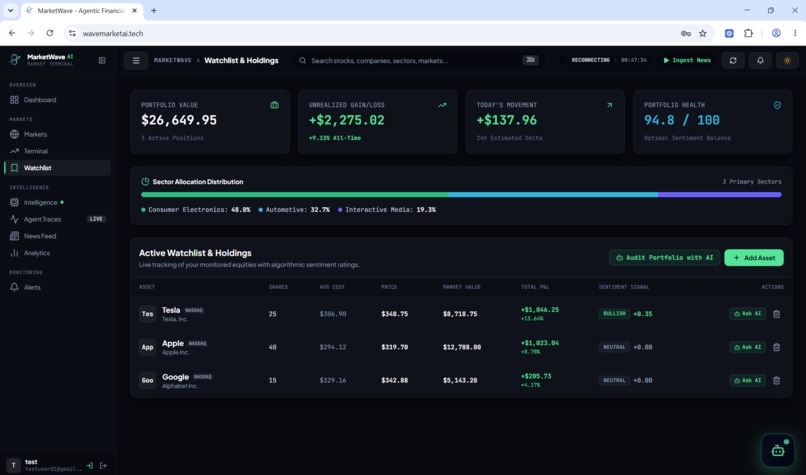Click Today's Movement arrow icon
Screen dimensions: 806x475
(610, 105)
